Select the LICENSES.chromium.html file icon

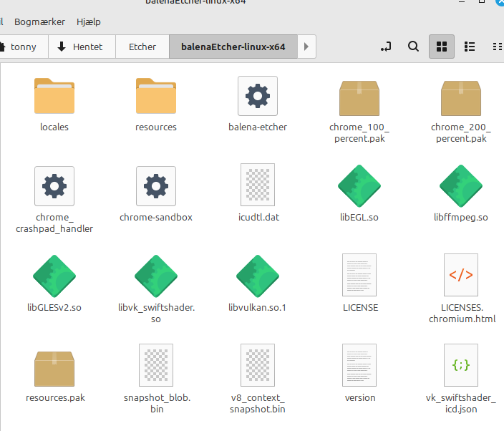click(460, 276)
